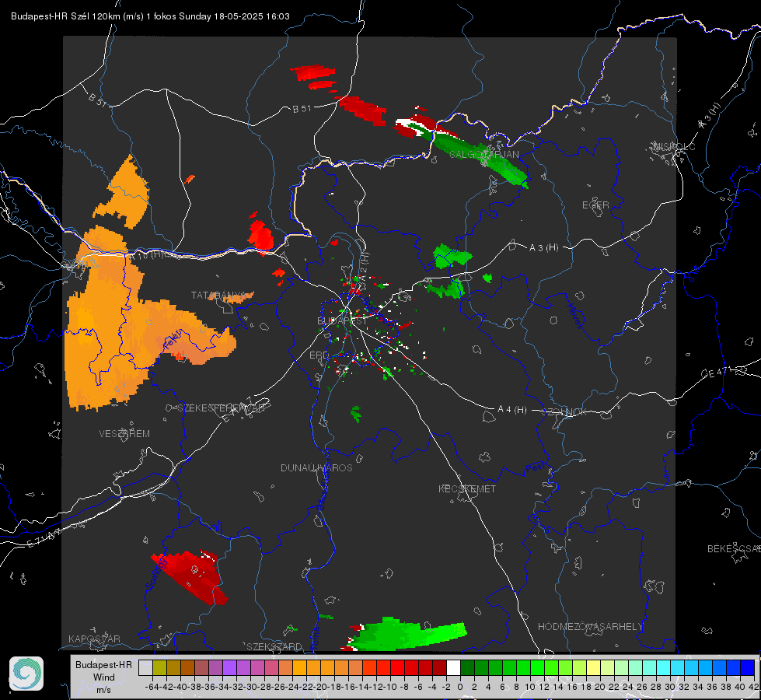Click the HODMEZOVASARHELY label

pyautogui.click(x=590, y=627)
